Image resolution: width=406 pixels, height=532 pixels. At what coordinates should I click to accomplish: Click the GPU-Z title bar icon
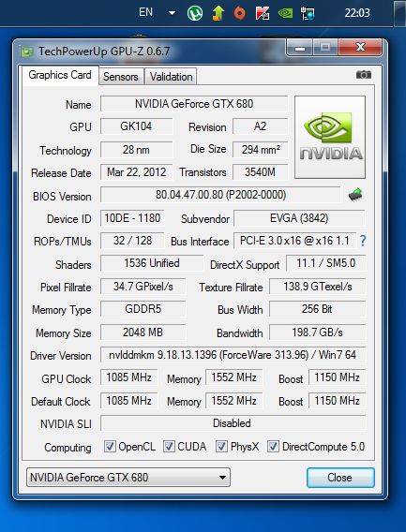tap(27, 52)
